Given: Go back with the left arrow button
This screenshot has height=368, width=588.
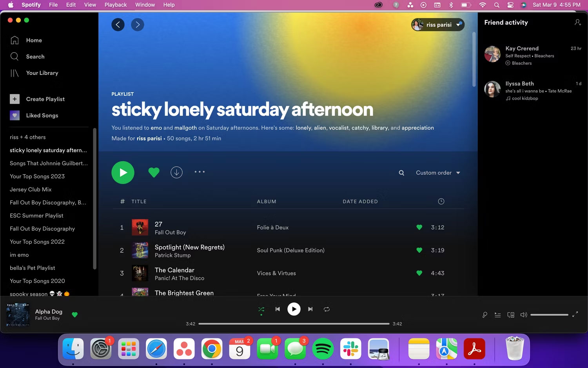Looking at the screenshot, I should [118, 25].
